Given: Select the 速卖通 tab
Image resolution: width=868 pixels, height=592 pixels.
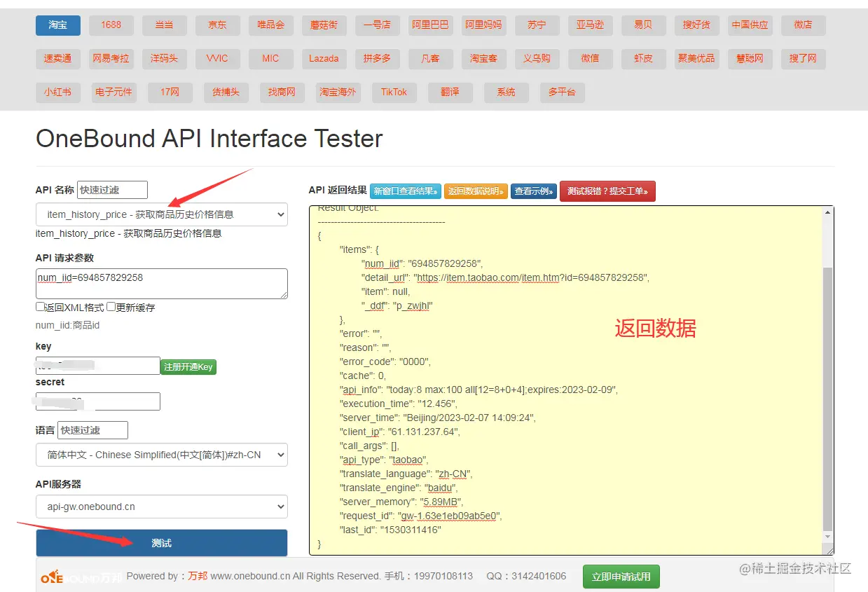Looking at the screenshot, I should point(58,59).
